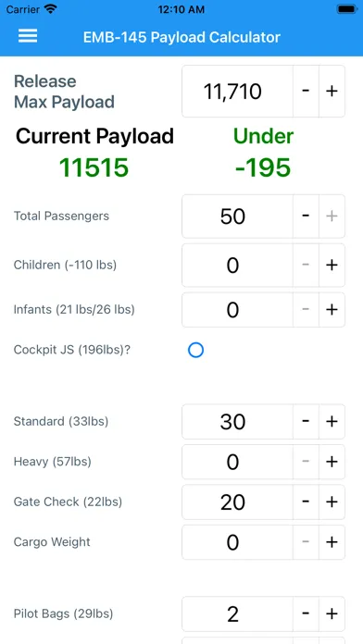The image size is (363, 644).
Task: Decrease Standard bags with minus
Action: pos(306,421)
